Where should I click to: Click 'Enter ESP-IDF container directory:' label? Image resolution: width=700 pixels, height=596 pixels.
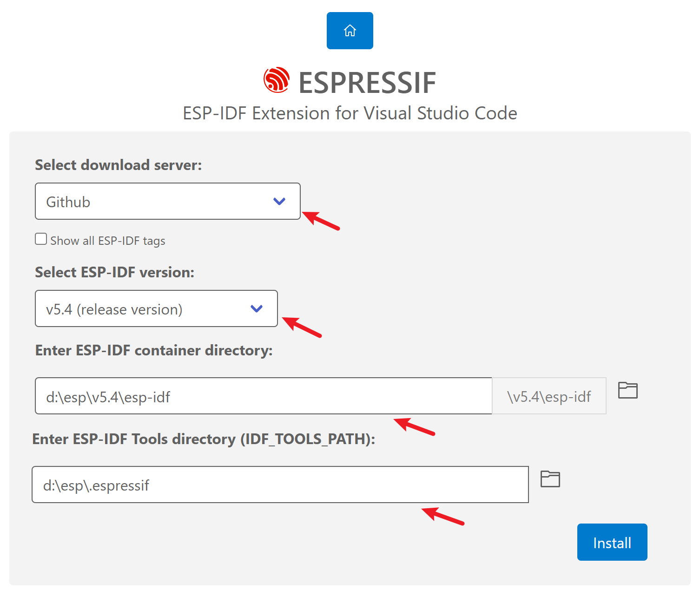point(154,350)
